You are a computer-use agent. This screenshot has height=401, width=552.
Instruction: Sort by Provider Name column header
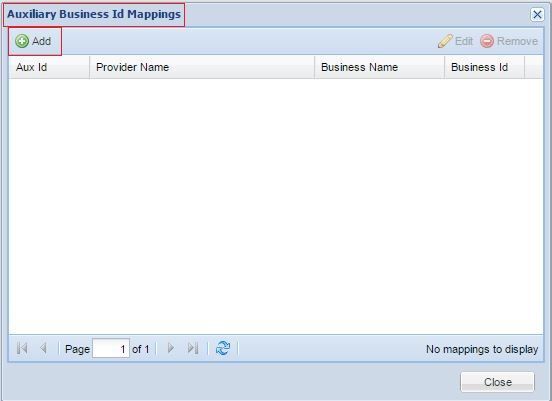click(x=202, y=67)
